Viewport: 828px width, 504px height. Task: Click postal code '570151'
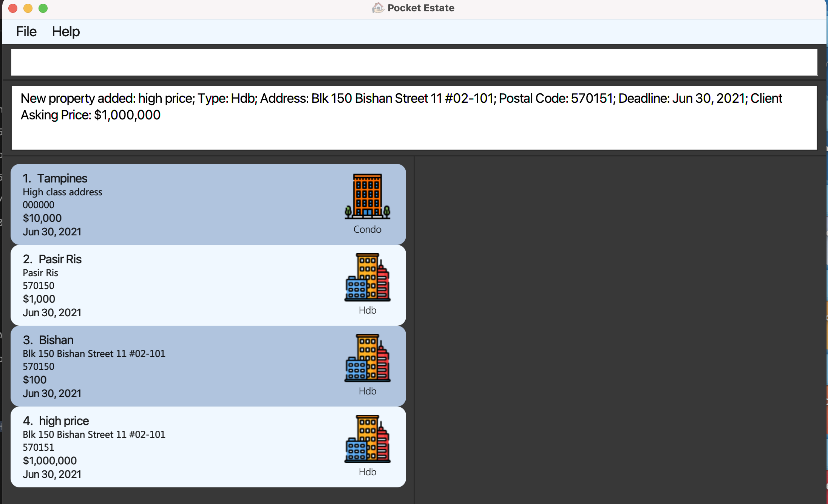coord(39,447)
